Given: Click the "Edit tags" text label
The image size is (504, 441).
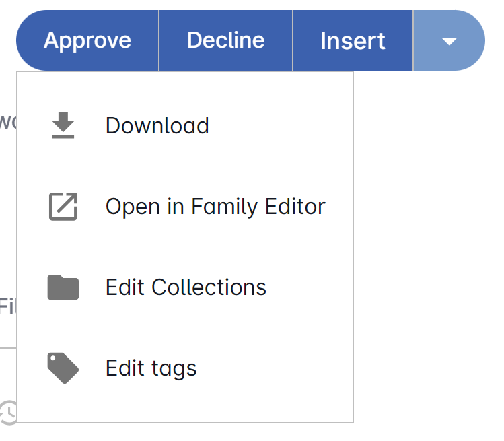Looking at the screenshot, I should click(151, 368).
